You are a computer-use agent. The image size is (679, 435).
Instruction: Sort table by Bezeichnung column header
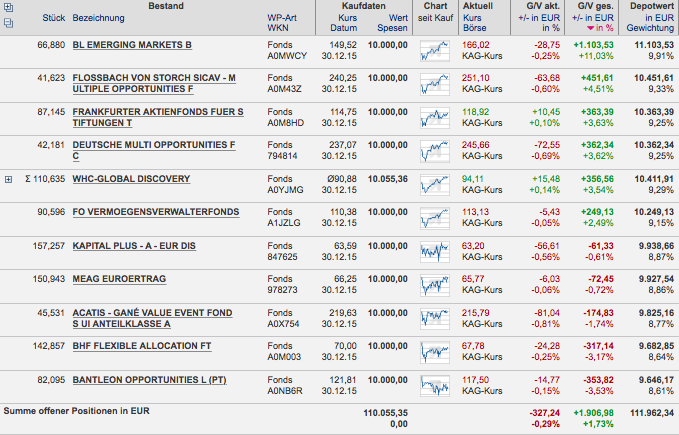tap(98, 18)
